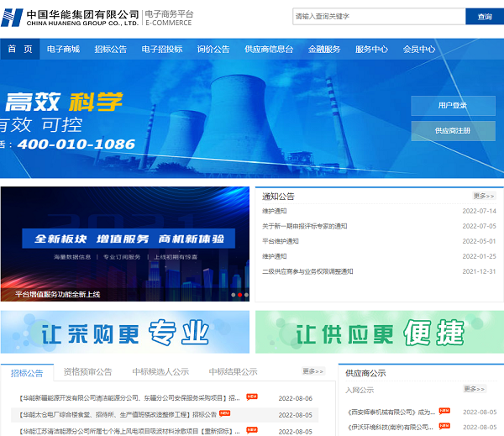Expand 更多 next to 入网公示
Screen dimensions: 504x436
tap(475, 389)
